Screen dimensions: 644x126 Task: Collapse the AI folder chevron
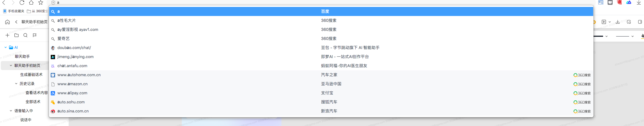(6, 47)
